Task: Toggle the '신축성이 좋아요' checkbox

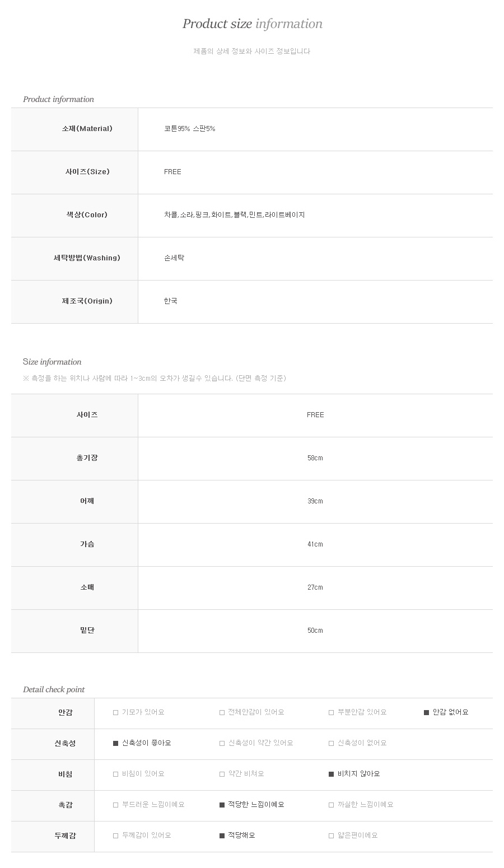Action: point(116,744)
